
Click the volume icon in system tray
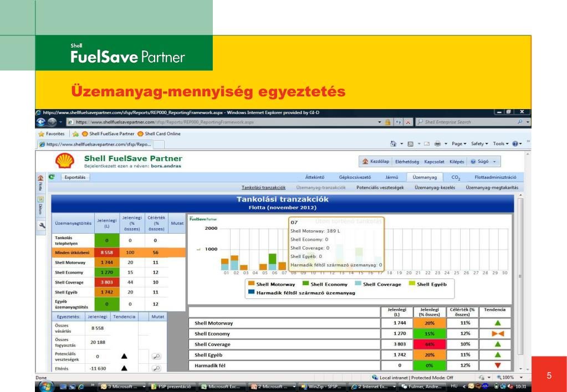click(511, 386)
